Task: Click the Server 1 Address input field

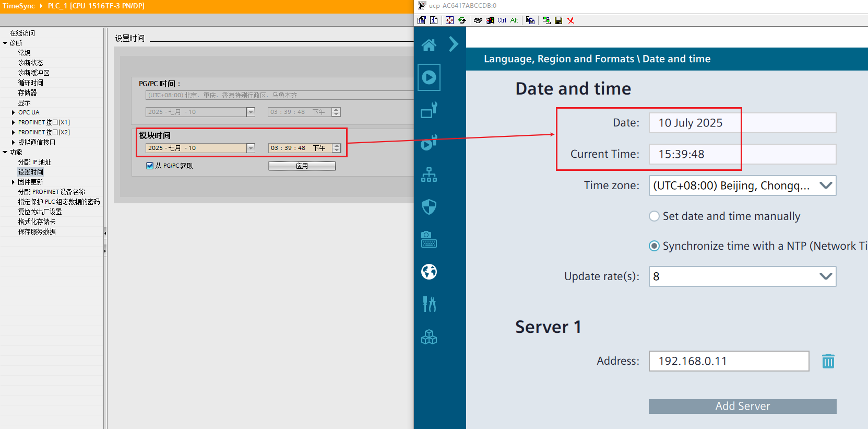Action: pos(728,361)
